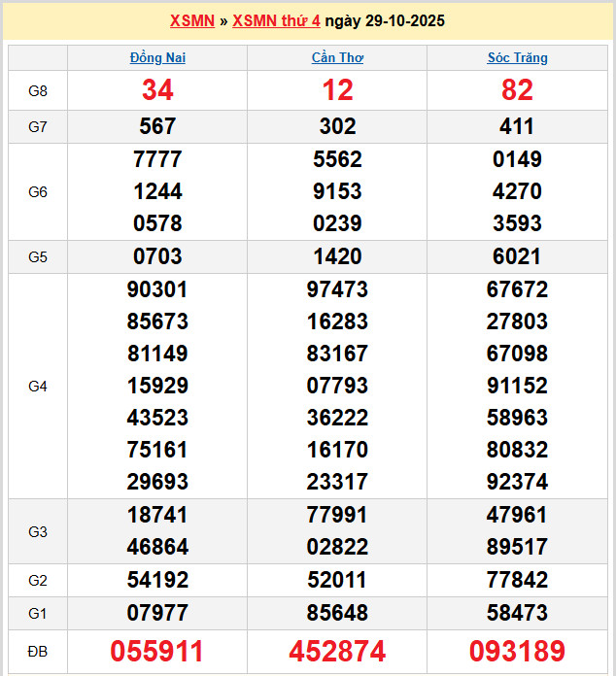Select Đồng Nai special prize 055911
The height and width of the screenshot is (676, 616).
pyautogui.click(x=157, y=651)
